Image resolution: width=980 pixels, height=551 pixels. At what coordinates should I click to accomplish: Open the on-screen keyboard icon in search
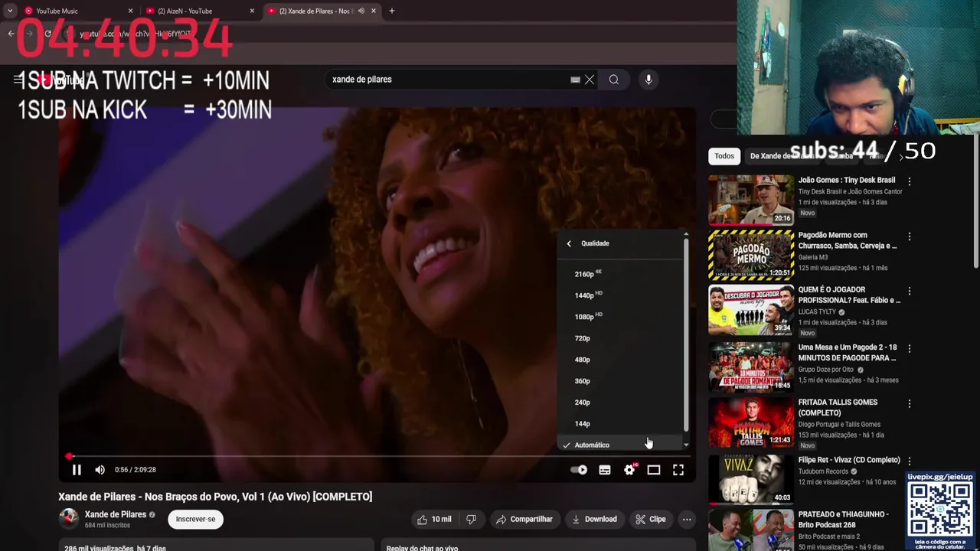pos(575,80)
